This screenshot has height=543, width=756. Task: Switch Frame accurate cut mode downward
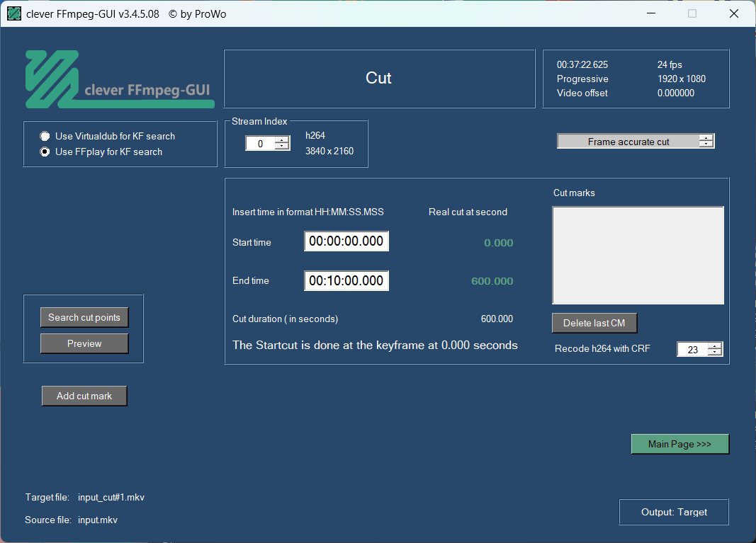point(706,144)
